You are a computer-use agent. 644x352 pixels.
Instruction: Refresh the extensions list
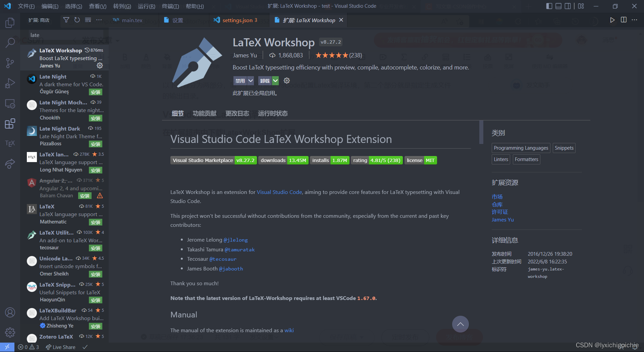(x=77, y=20)
